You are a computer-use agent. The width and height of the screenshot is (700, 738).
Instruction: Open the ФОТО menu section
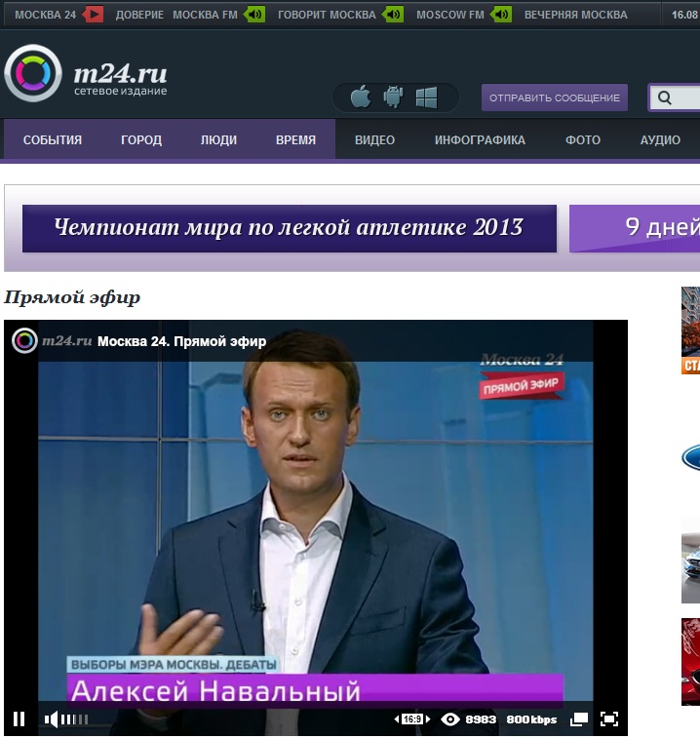pos(583,139)
